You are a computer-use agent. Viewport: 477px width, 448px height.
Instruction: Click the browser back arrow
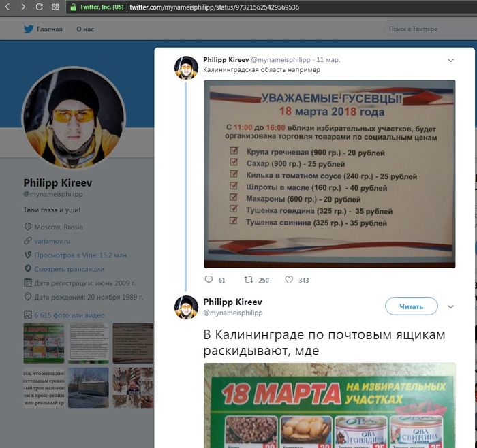pyautogui.click(x=7, y=7)
